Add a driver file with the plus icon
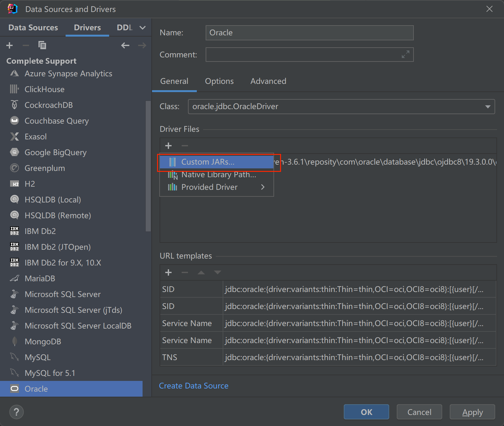504x426 pixels. click(x=168, y=146)
